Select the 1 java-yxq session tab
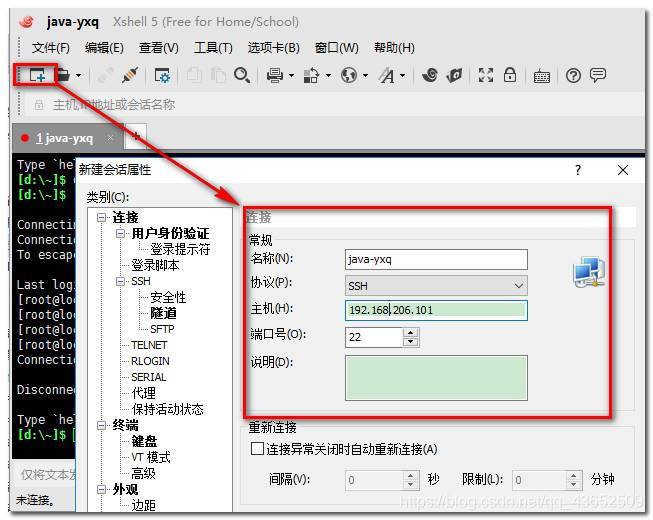This screenshot has width=653, height=520. (x=68, y=138)
